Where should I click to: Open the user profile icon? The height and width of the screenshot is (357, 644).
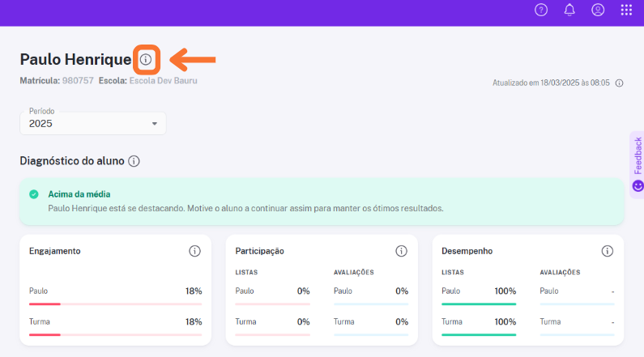598,10
